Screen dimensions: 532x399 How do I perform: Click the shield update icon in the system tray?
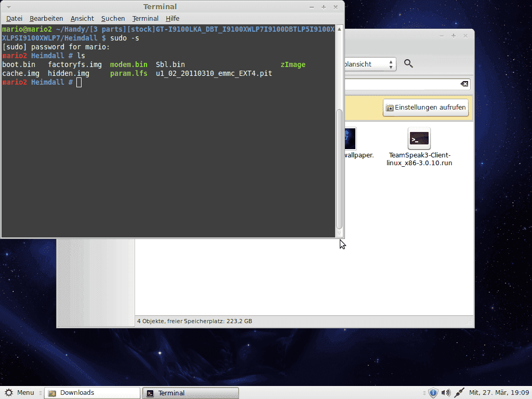pos(433,393)
